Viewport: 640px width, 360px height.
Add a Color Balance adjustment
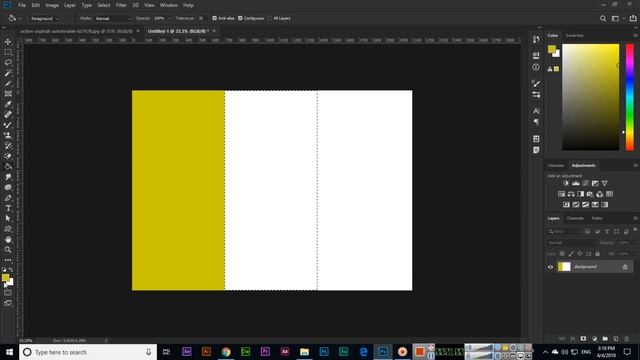[x=571, y=194]
